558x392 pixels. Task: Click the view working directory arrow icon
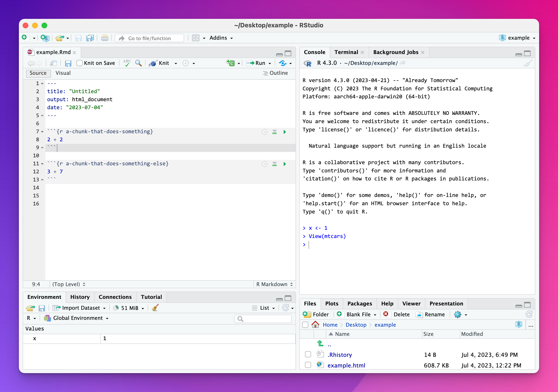pos(403,63)
